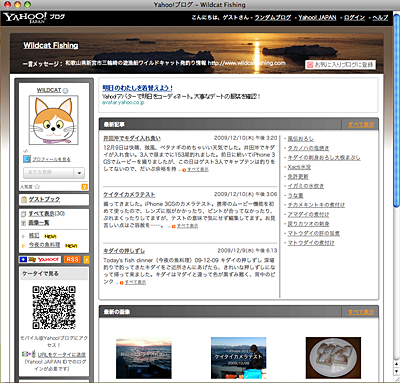Click the orange help question icon

tap(84, 187)
